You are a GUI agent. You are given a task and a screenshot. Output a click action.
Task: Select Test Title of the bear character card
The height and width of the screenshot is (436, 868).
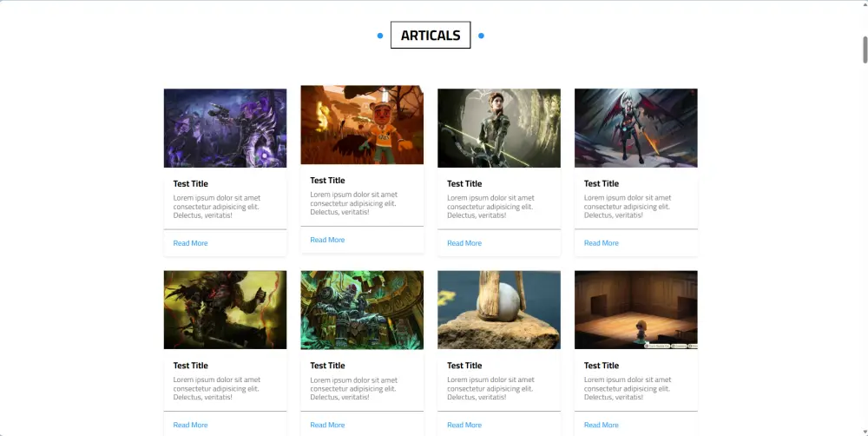(x=327, y=180)
